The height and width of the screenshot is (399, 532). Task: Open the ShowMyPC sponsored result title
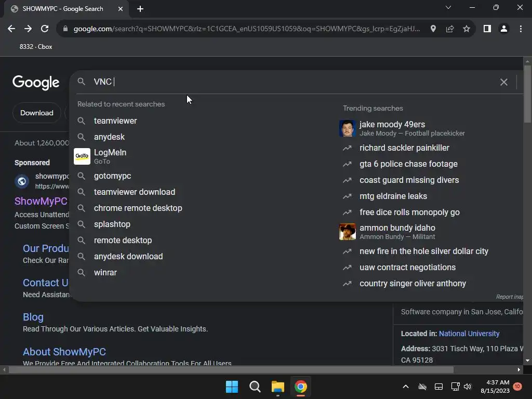pos(41,201)
